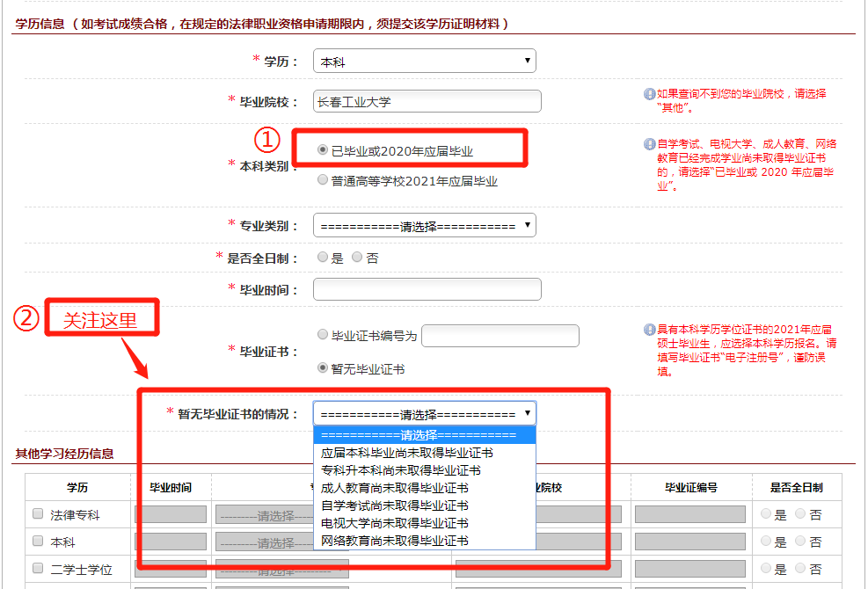The image size is (868, 589).
Task: Open the 学历 dropdown showing 本科
Action: pyautogui.click(x=424, y=62)
